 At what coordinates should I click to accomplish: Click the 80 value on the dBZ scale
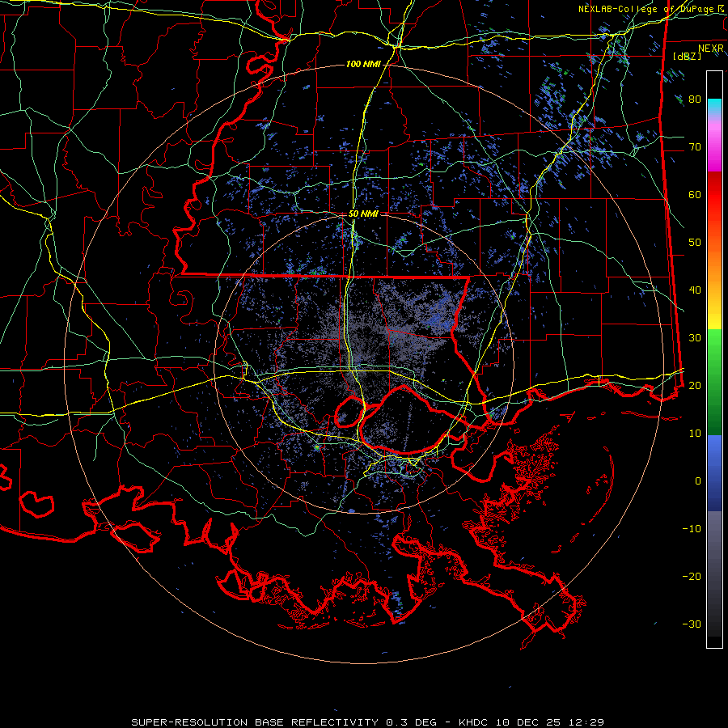click(x=695, y=99)
